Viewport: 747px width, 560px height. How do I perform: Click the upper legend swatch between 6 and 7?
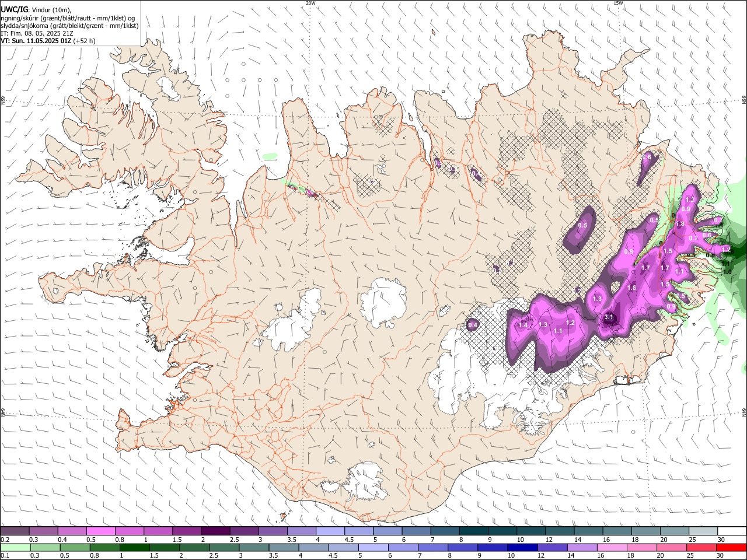416,531
